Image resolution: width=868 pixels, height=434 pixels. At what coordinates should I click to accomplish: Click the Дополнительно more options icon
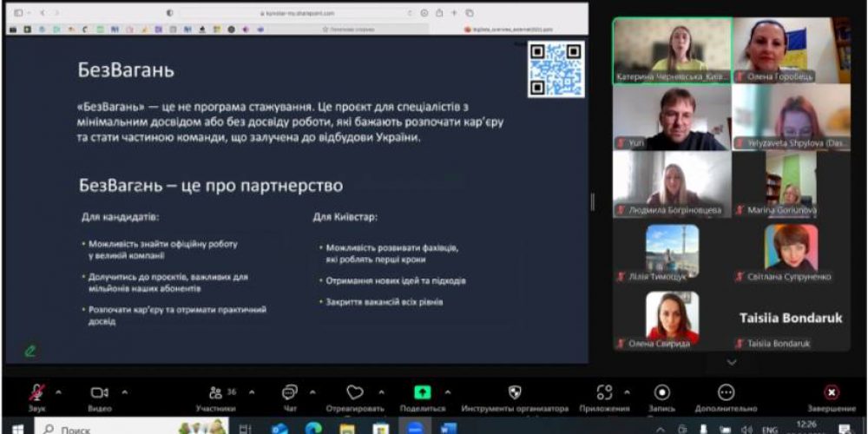click(x=727, y=393)
